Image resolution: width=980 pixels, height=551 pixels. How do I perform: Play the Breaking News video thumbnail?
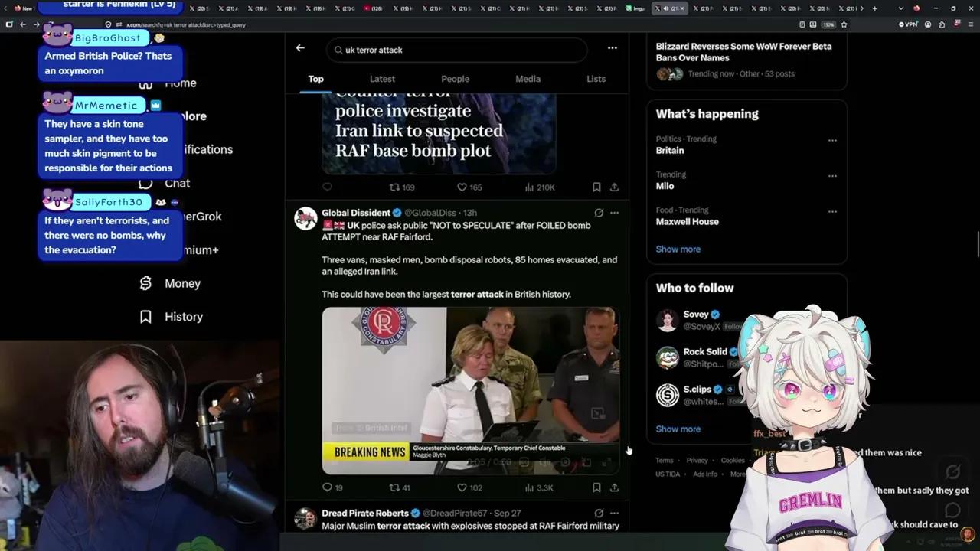coord(471,390)
